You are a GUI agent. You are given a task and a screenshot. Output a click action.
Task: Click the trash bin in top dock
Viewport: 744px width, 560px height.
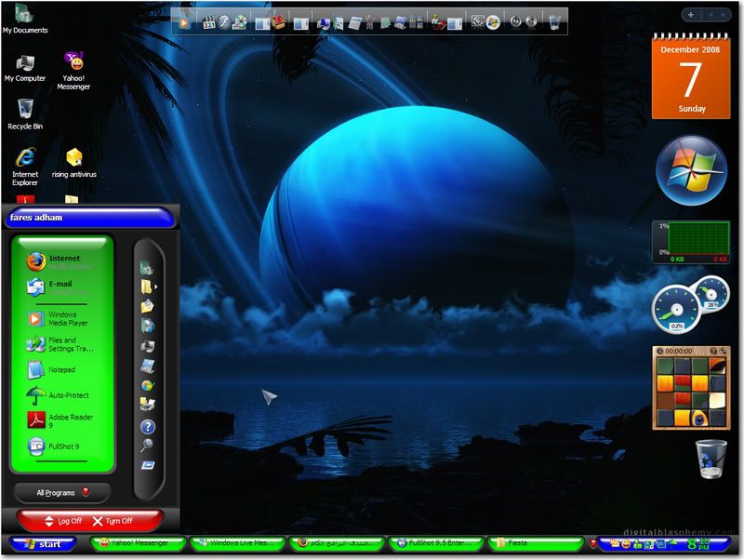[554, 21]
